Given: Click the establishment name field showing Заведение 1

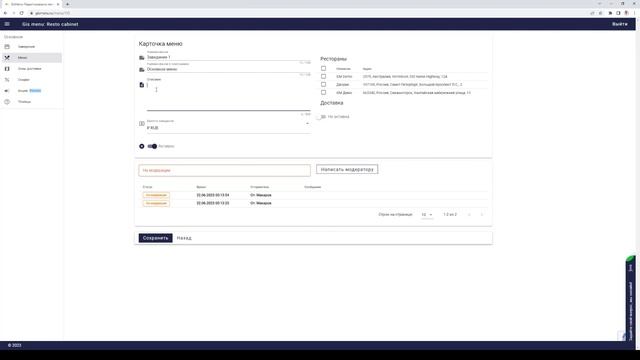Looking at the screenshot, I should click(229, 57).
